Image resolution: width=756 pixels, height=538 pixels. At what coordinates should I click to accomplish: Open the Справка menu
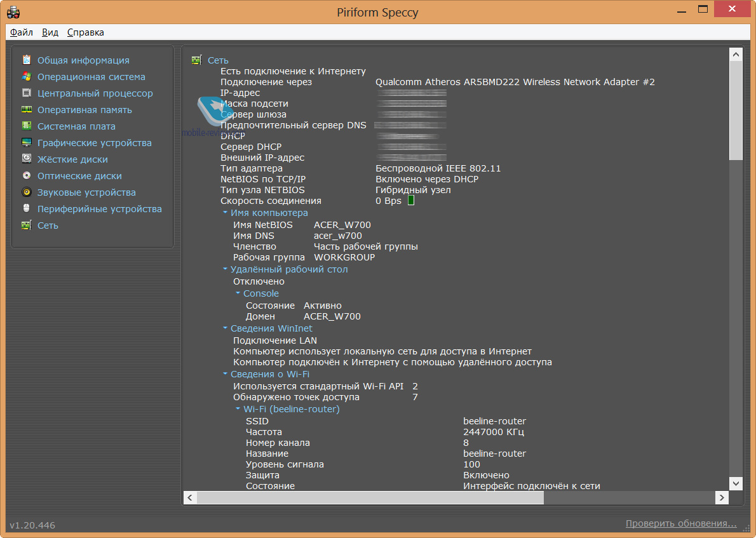click(x=85, y=32)
